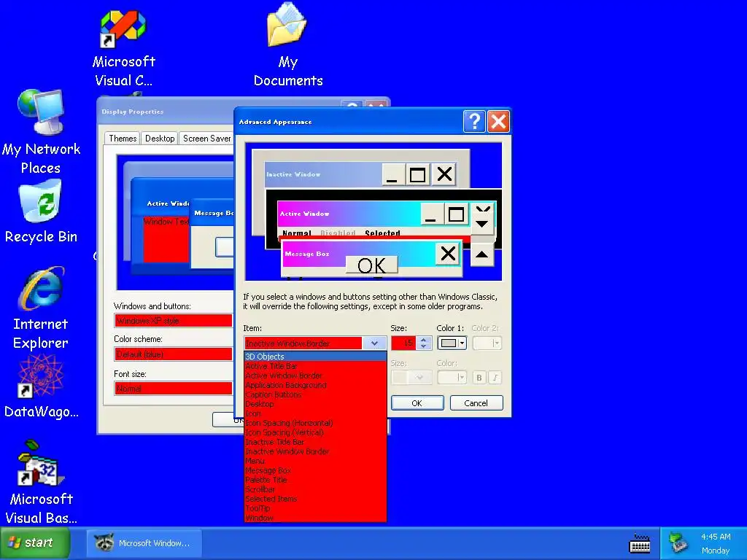The image size is (747, 560).
Task: Decrease size with spinner down arrow
Action: [424, 346]
